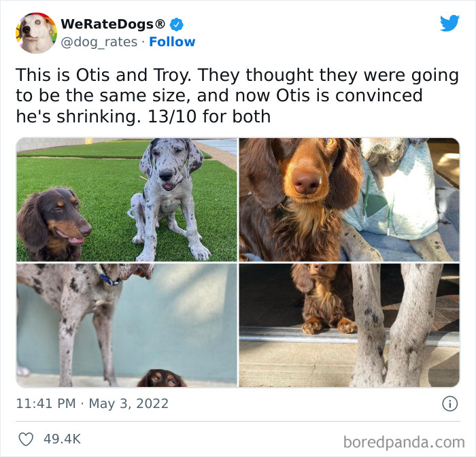Open photo of dachshund behind dane legs
476x457 pixels.
[349, 325]
